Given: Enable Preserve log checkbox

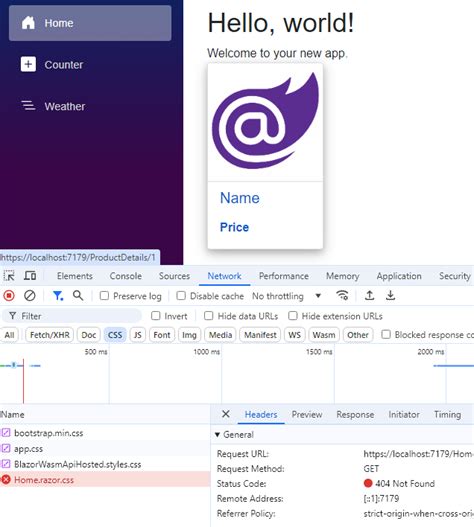Looking at the screenshot, I should tap(105, 296).
